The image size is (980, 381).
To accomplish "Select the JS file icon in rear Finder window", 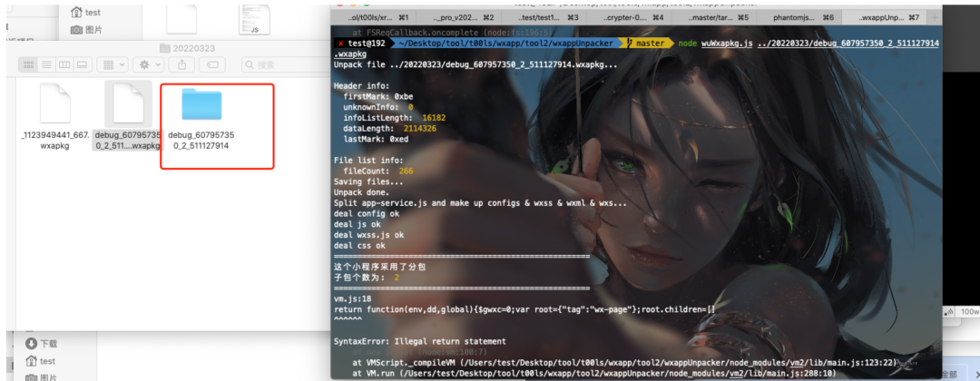I will pyautogui.click(x=254, y=18).
